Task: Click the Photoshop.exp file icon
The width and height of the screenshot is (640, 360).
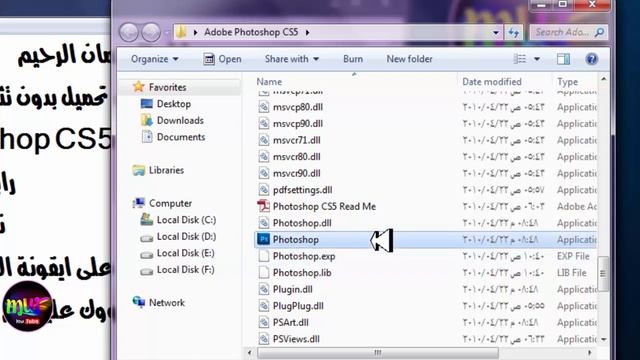Action: (264, 256)
